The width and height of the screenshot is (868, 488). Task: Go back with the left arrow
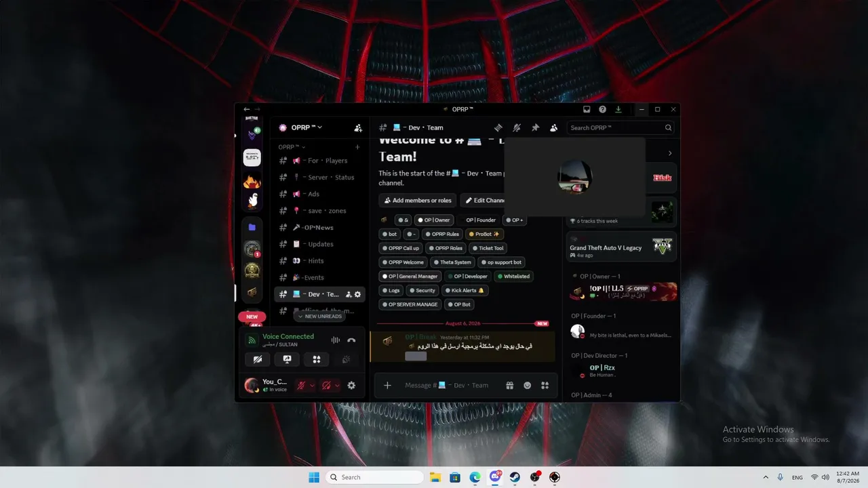point(247,109)
